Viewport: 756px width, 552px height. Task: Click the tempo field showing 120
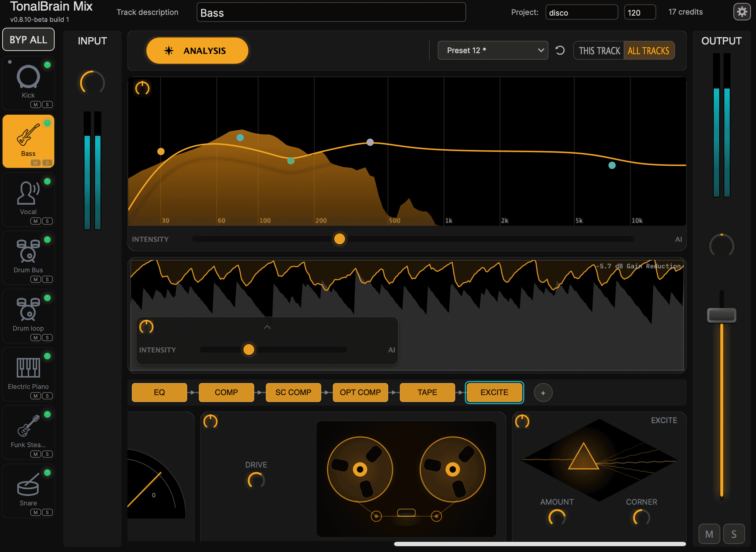(x=640, y=12)
